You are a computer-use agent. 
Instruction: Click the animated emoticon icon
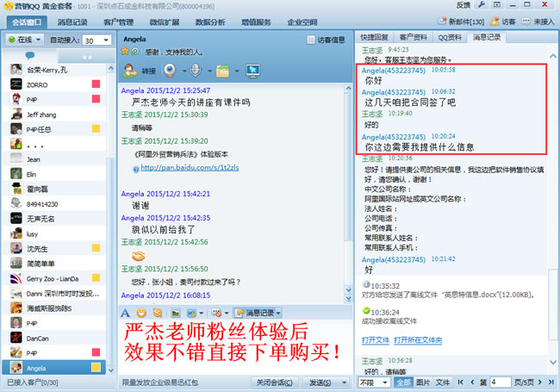tap(158, 313)
